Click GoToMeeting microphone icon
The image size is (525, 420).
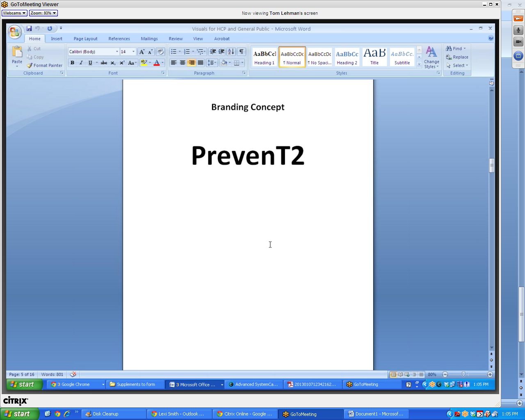point(518,30)
